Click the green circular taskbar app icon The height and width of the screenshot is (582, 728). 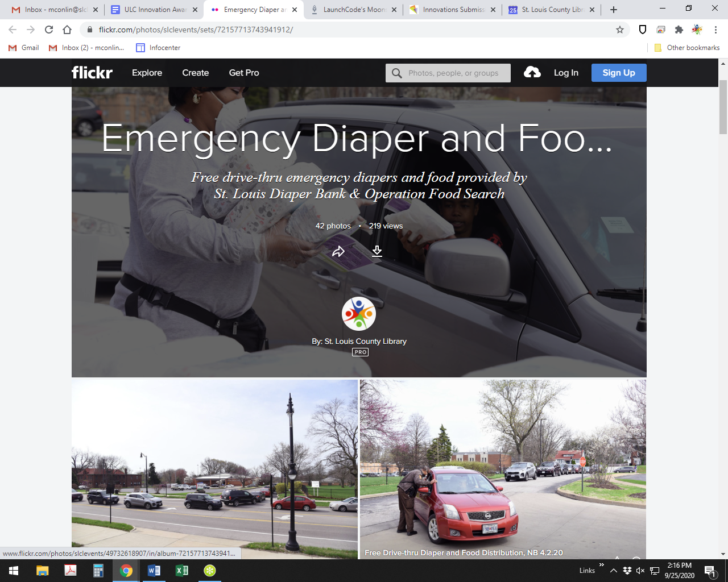pyautogui.click(x=210, y=571)
